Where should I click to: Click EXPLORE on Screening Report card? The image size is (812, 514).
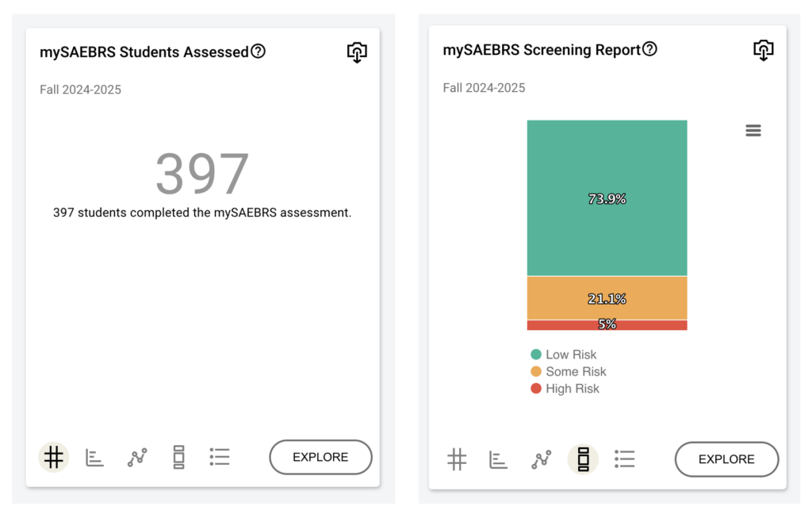coord(726,459)
